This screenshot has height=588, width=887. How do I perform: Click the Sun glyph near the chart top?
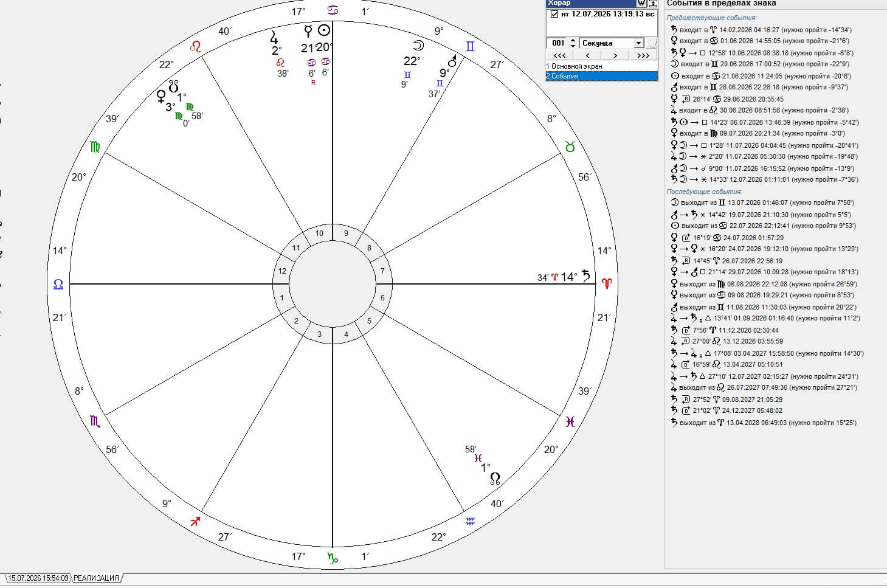click(325, 30)
